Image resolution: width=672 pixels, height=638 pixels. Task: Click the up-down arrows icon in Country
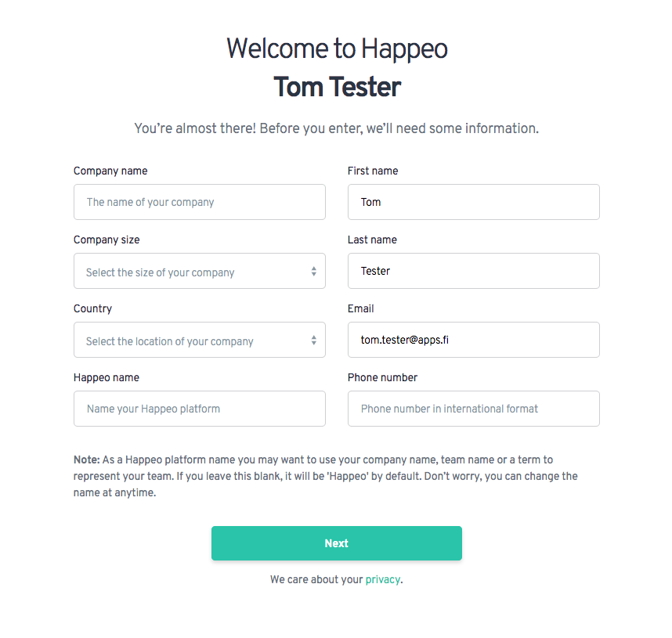(x=313, y=341)
